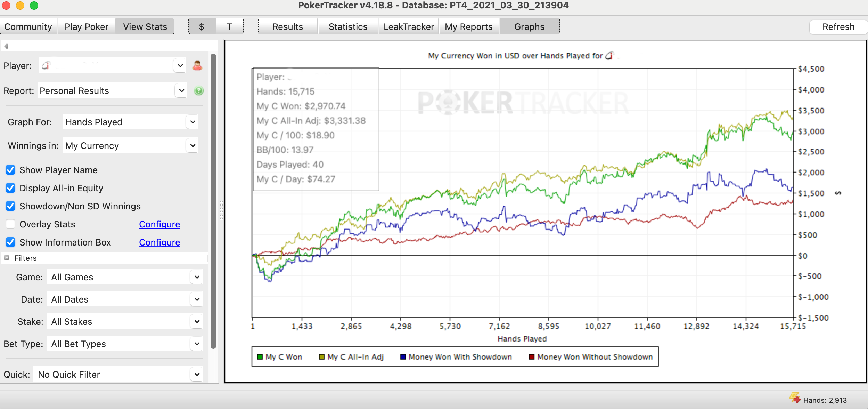The width and height of the screenshot is (868, 409).
Task: Click the 15,715 x-axis label
Action: pyautogui.click(x=793, y=326)
